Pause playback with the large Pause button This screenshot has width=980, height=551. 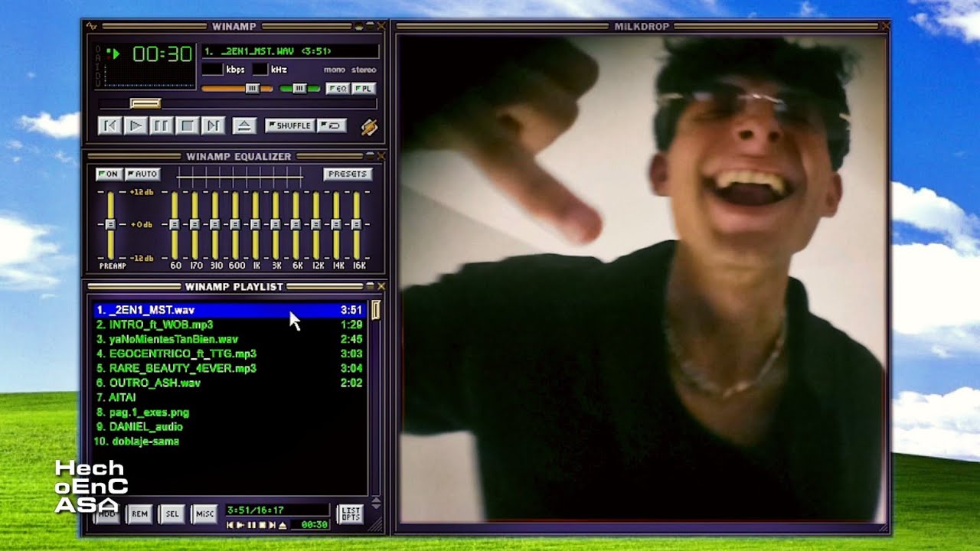point(162,126)
